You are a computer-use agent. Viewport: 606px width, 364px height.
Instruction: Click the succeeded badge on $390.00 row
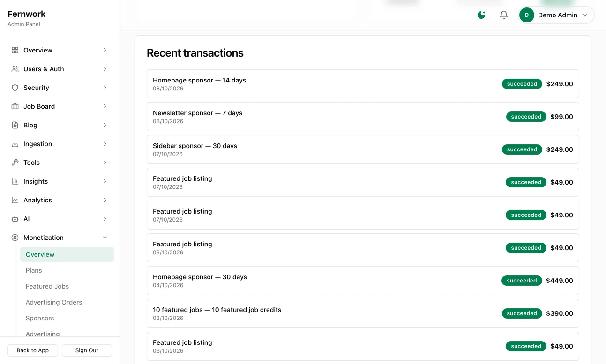point(522,313)
